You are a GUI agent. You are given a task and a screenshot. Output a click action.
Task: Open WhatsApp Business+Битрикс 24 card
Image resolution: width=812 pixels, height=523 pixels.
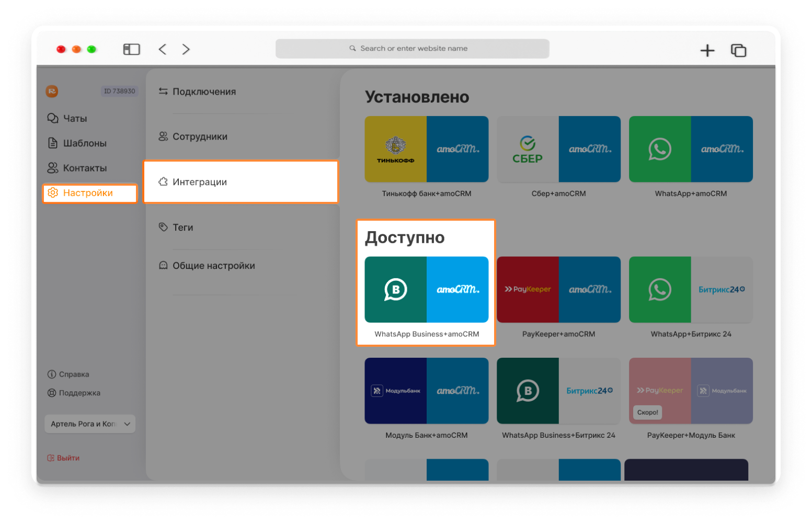558,391
